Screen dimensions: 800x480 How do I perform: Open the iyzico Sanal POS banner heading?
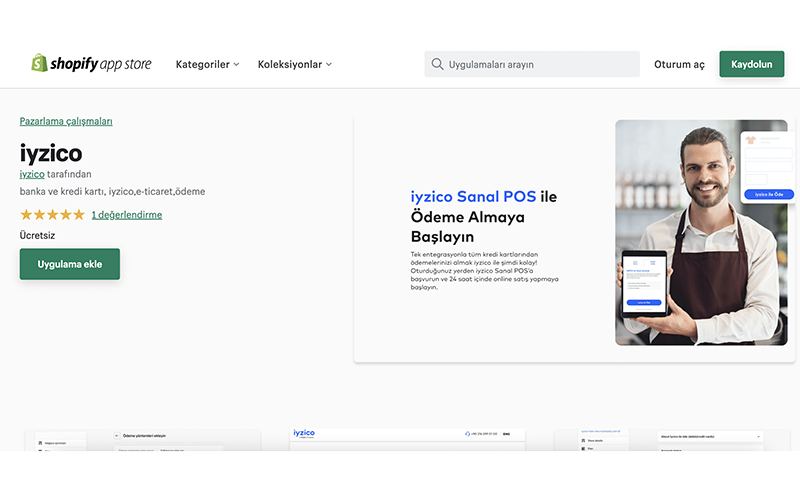484,217
